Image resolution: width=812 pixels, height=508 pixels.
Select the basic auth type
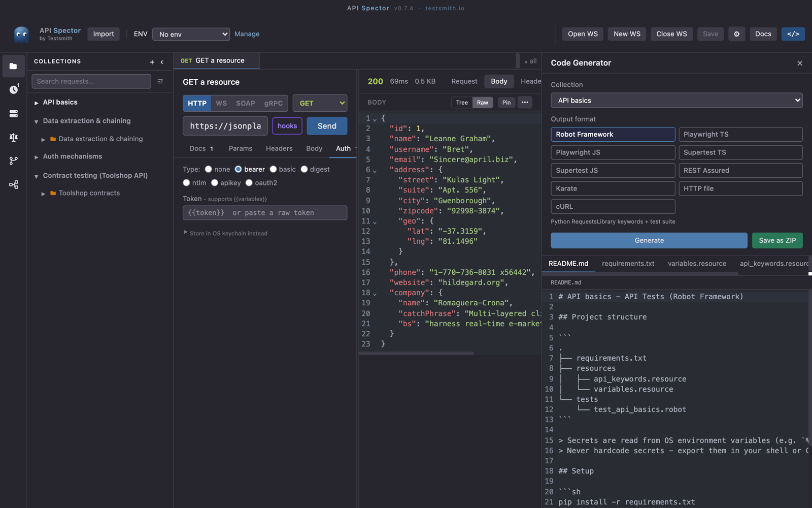273,169
